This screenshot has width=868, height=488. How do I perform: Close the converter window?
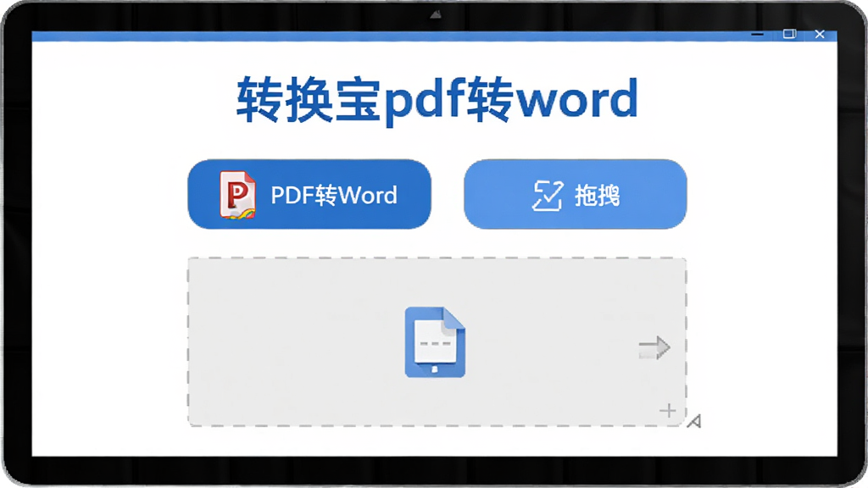click(820, 34)
